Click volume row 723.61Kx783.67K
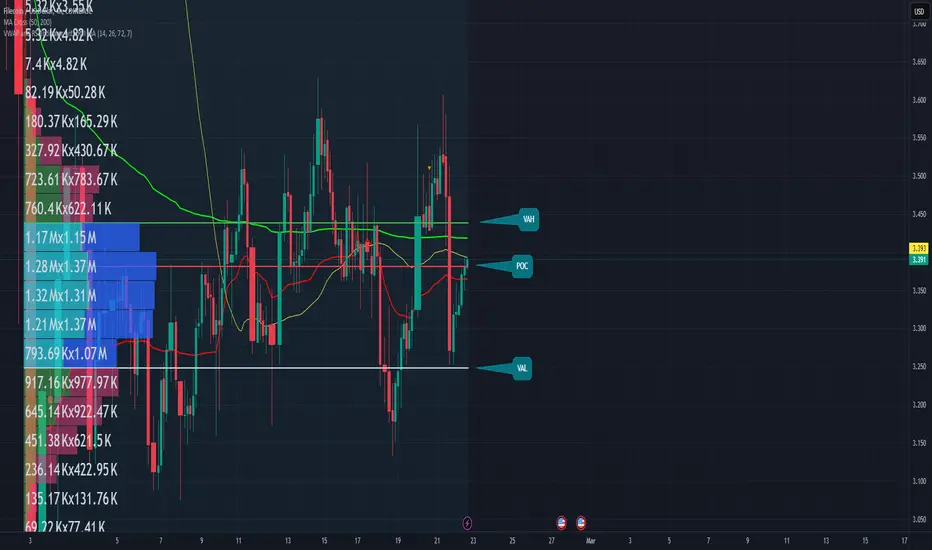932x550 pixels. (x=71, y=180)
